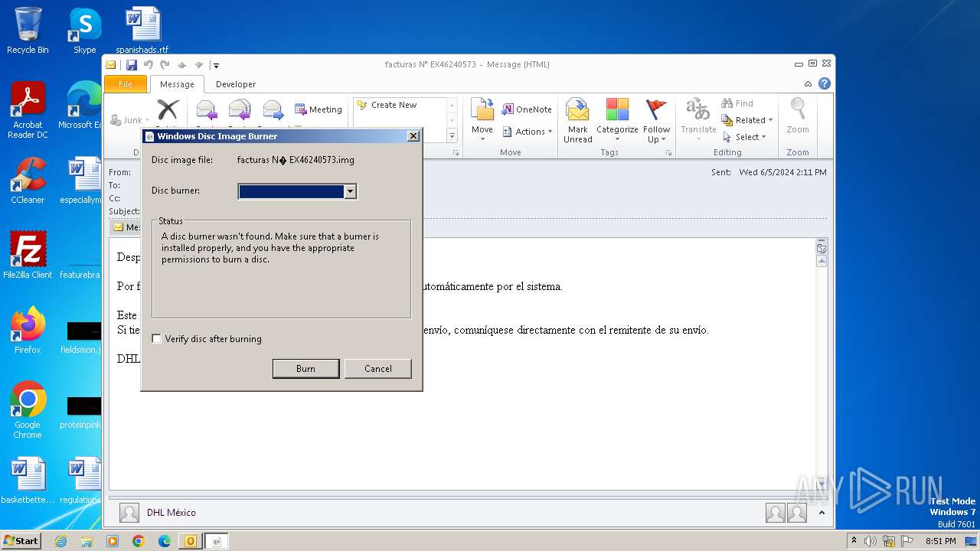The width and height of the screenshot is (980, 551).
Task: Click the Undo icon in quick access toolbar
Action: pyautogui.click(x=149, y=65)
